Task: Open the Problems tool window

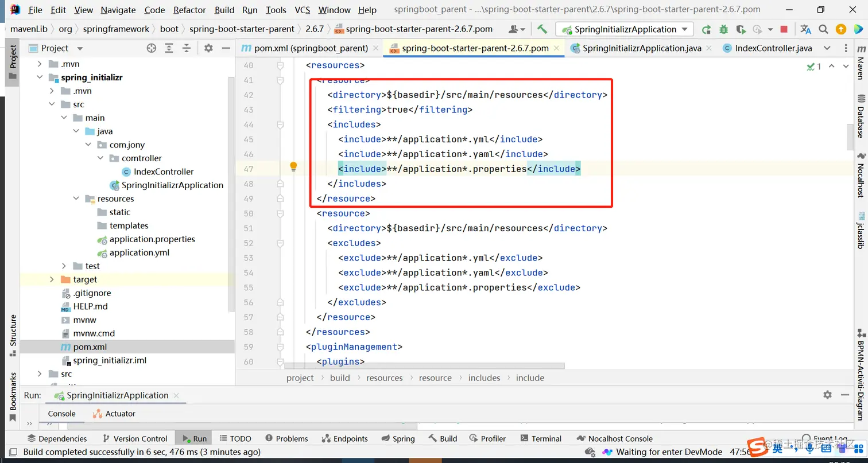Action: click(286, 438)
